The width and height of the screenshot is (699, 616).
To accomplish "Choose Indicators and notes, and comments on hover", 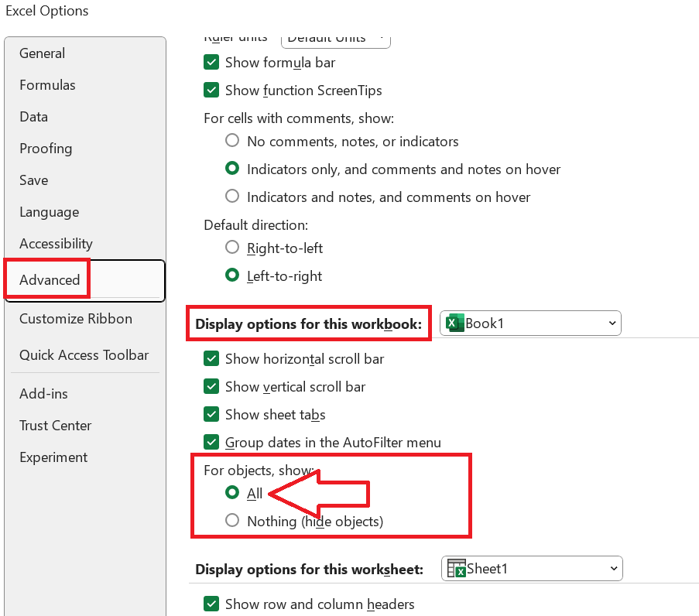I will 232,197.
